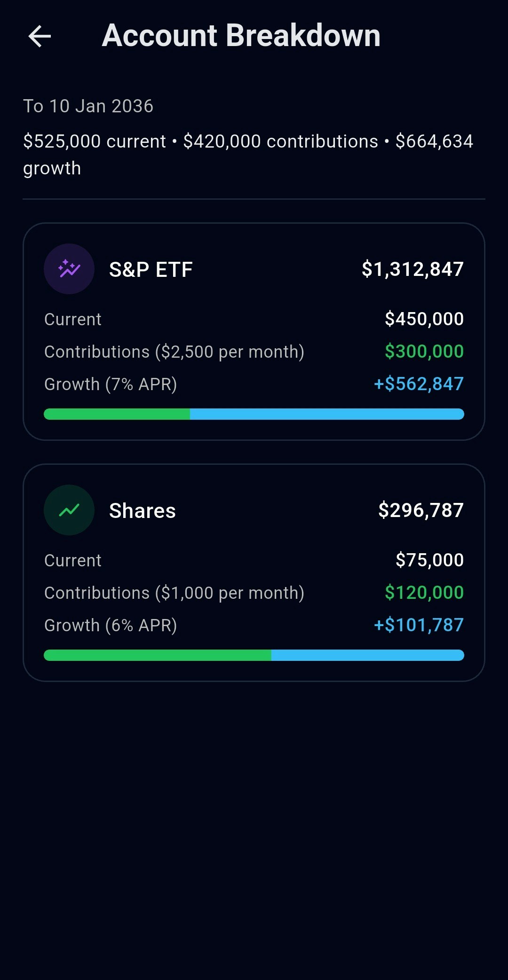Click green contributions segment of S&P ETF bar
Viewport: 508px width, 980px height.
click(x=117, y=414)
